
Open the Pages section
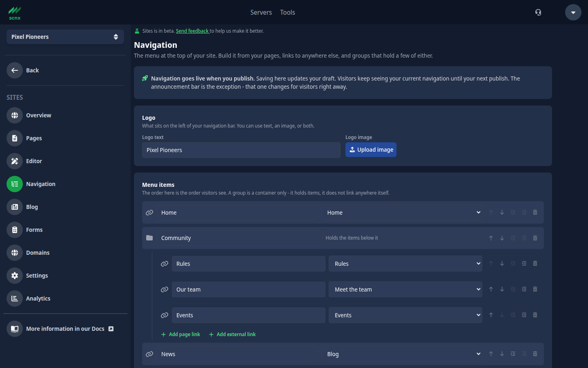point(65,138)
